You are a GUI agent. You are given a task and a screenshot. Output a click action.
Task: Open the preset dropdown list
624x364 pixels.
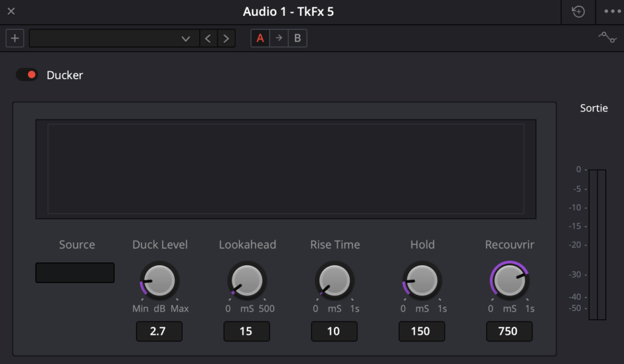(x=114, y=38)
